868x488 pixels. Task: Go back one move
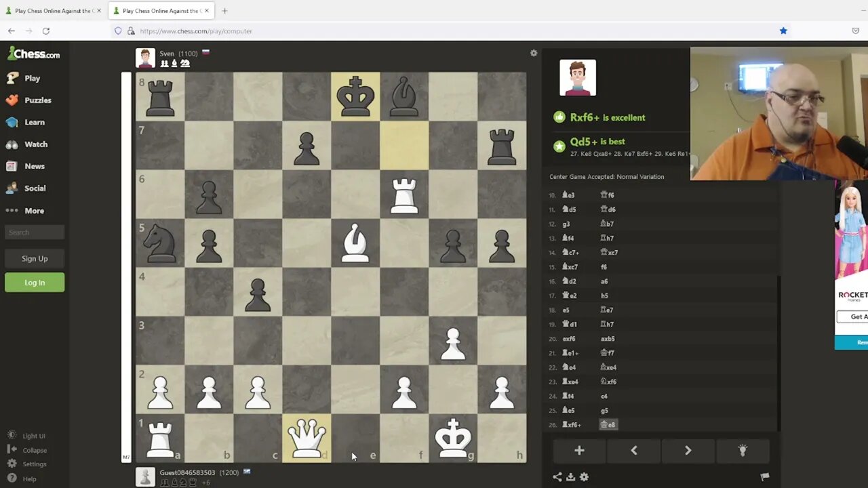click(x=634, y=451)
